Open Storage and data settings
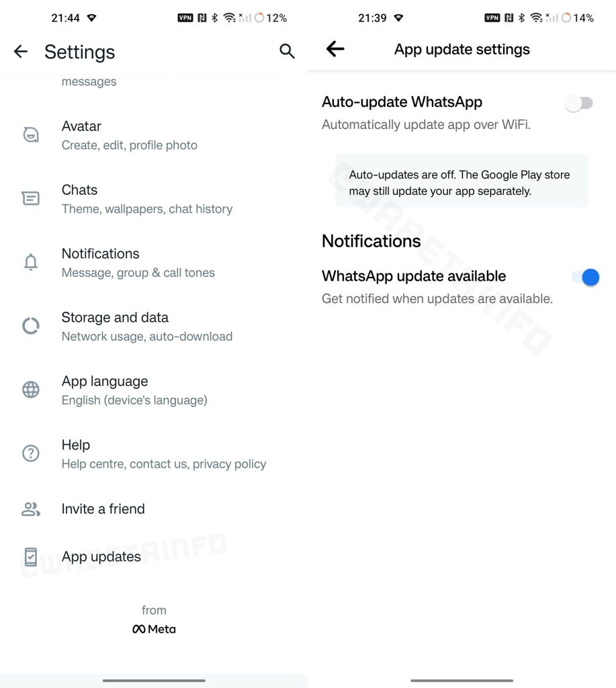616x688 pixels. pos(154,327)
